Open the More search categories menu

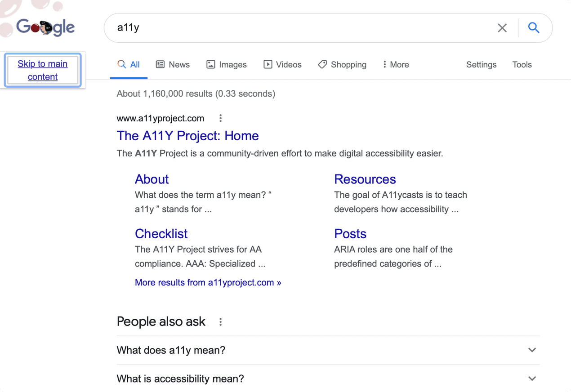pyautogui.click(x=396, y=65)
